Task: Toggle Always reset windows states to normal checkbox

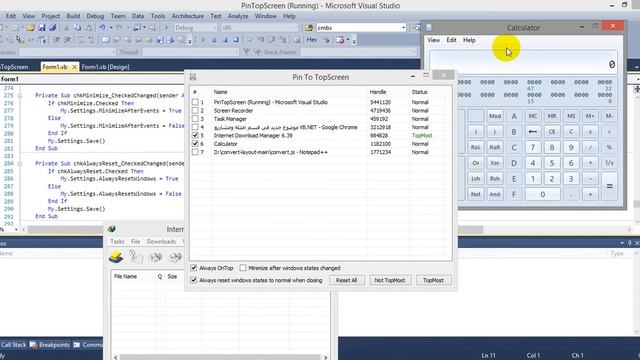Action: [x=194, y=280]
